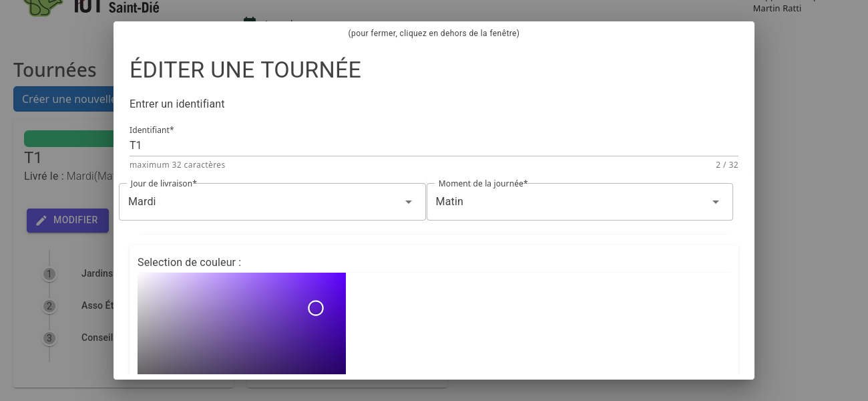Click the Jardins stop in the T1 route
Viewport: 868px width, 401px height.
coord(97,273)
